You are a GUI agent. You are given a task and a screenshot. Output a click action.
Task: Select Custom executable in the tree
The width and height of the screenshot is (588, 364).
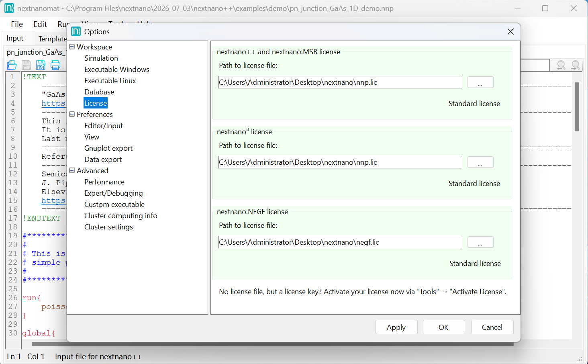click(114, 204)
